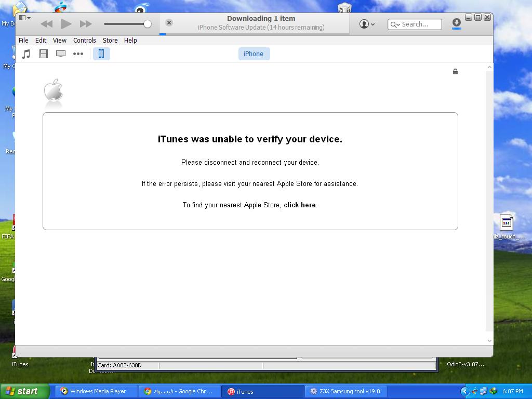
Task: Open the iTunes mini menu icon dropdown
Action: [25, 18]
